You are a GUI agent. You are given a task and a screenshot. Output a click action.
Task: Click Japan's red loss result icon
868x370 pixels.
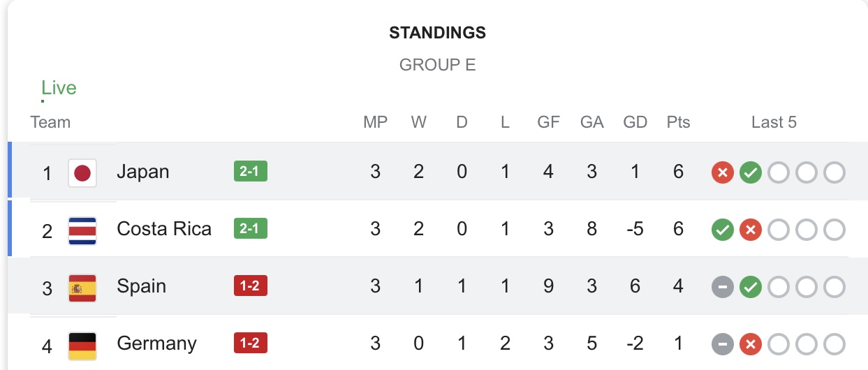tap(722, 172)
